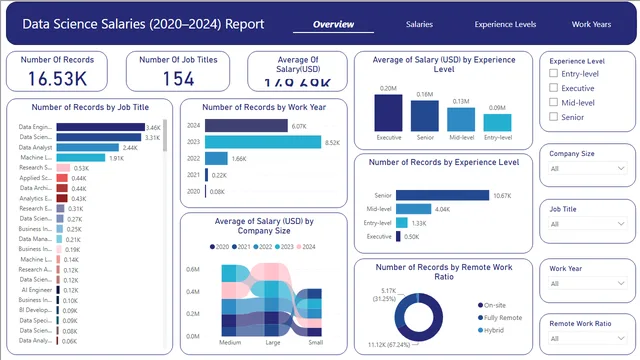Pick the Machine Learning bar at 1.91K
The width and height of the screenshot is (640, 360).
pos(81,158)
